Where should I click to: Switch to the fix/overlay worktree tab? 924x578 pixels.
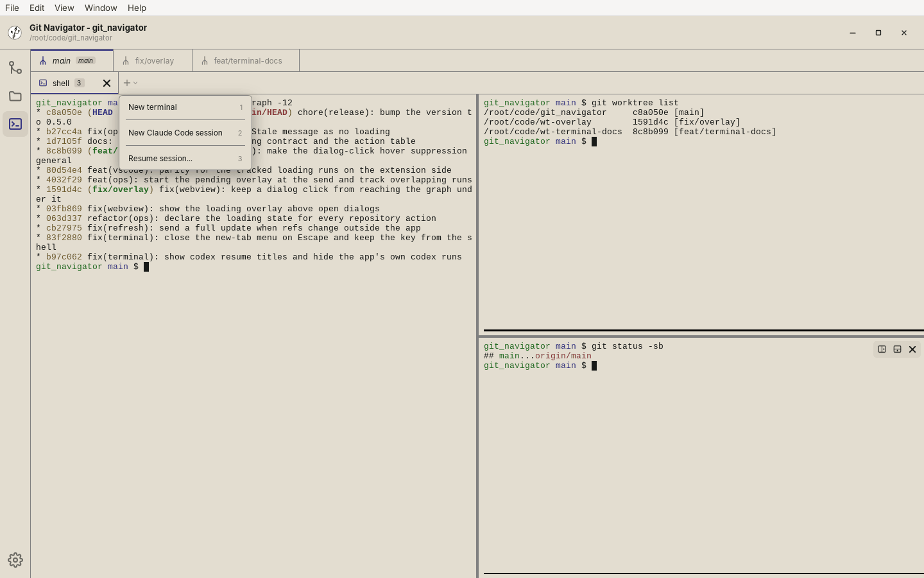point(153,61)
